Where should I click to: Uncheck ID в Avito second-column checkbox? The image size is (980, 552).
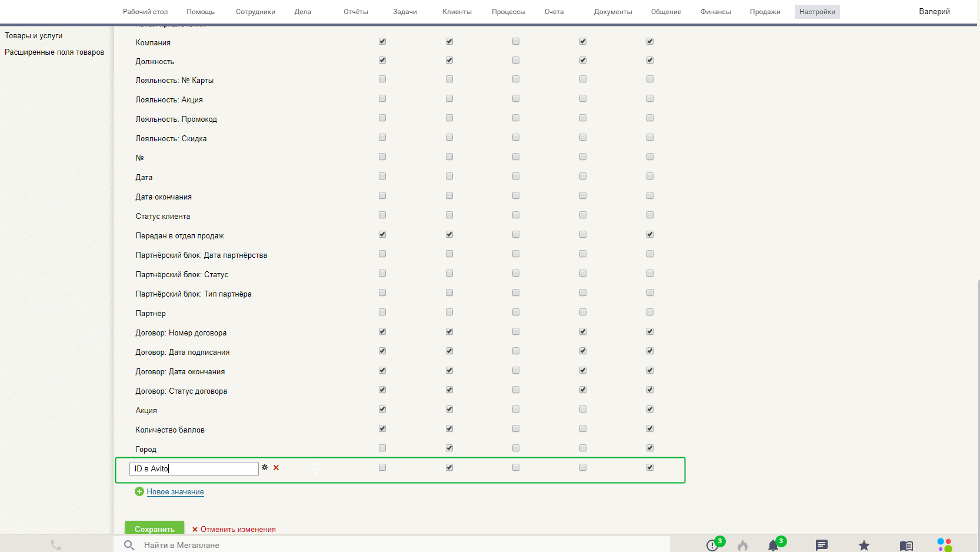[449, 467]
